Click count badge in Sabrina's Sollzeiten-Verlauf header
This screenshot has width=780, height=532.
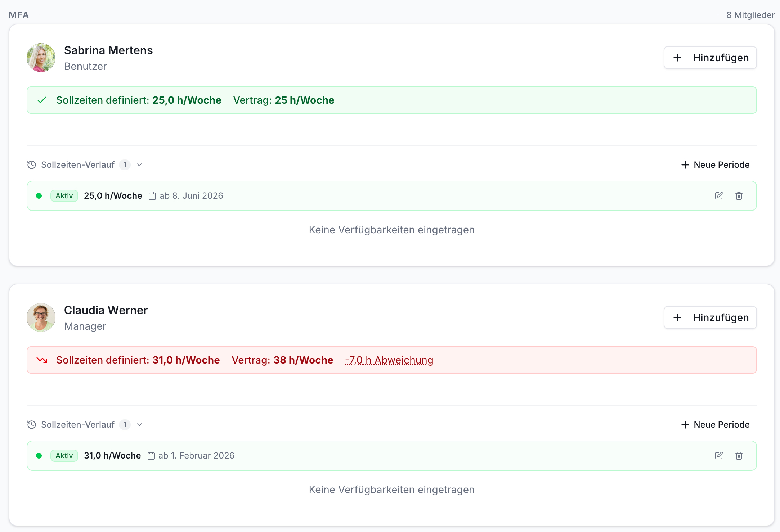click(125, 165)
